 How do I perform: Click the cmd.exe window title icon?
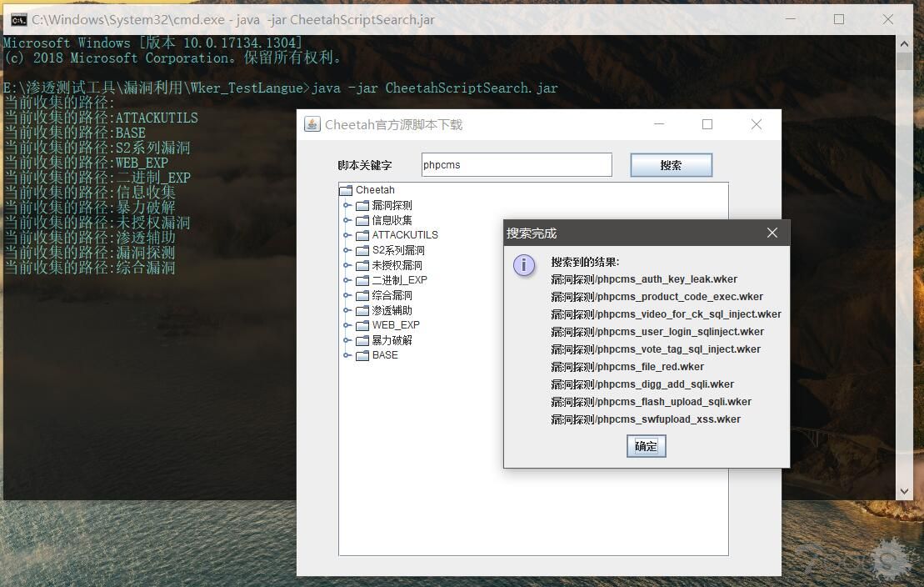(18, 20)
